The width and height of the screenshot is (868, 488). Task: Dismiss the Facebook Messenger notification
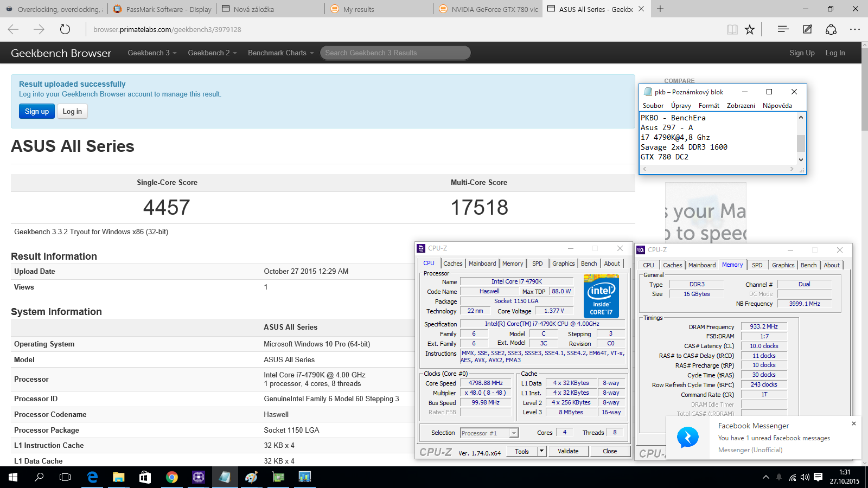(x=853, y=423)
